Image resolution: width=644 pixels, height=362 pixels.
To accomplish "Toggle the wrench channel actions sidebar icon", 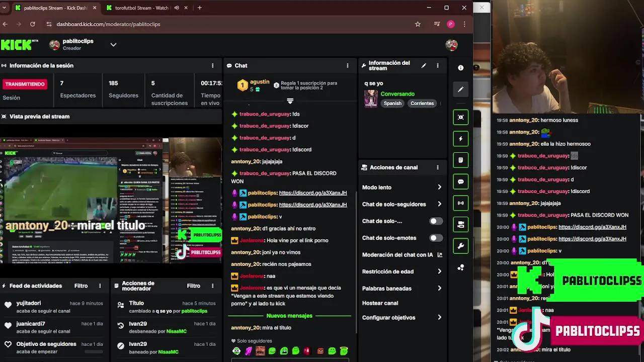I will click(x=460, y=246).
